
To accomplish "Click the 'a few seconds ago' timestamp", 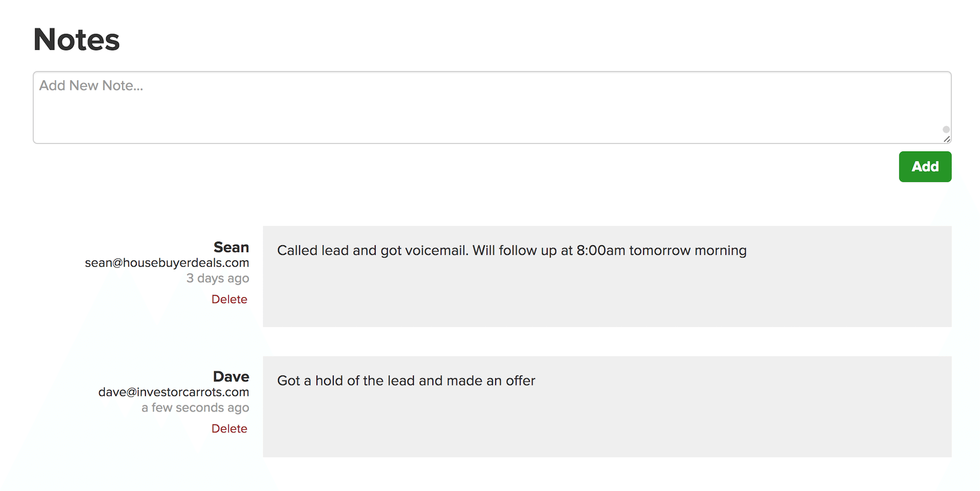I will click(195, 408).
